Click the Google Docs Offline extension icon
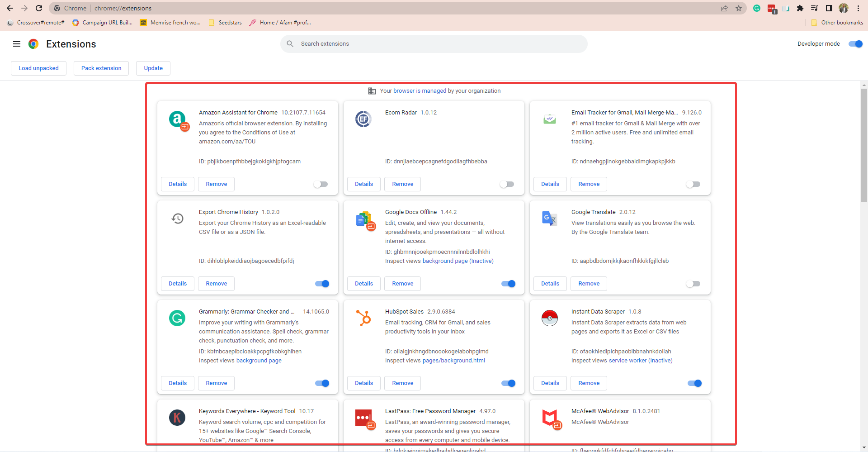868x452 pixels. [365, 221]
